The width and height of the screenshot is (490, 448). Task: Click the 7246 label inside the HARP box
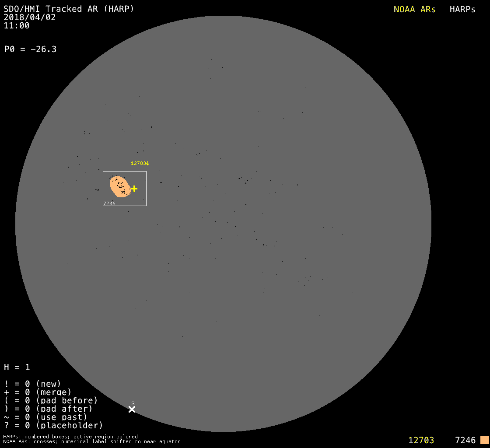pos(109,203)
